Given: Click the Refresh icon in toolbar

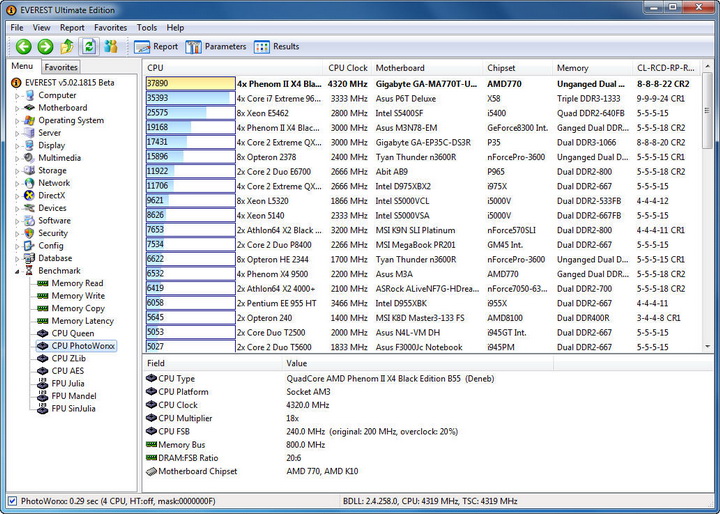Looking at the screenshot, I should pyautogui.click(x=89, y=46).
